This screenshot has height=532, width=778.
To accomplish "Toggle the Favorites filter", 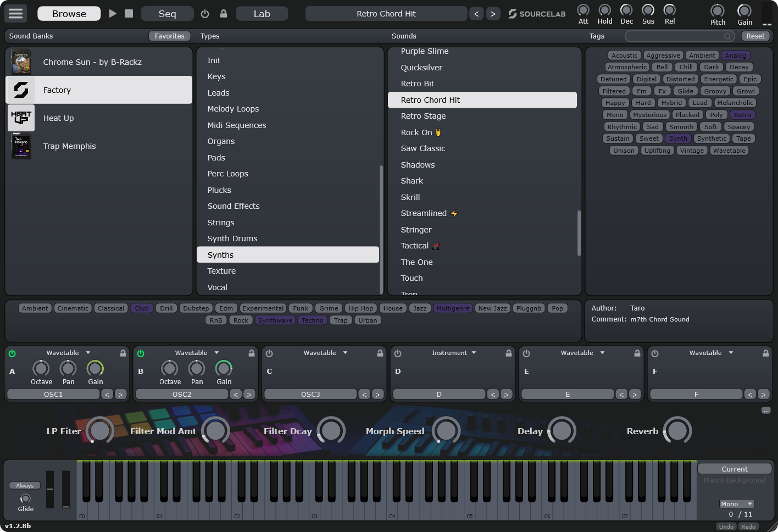I will pos(169,36).
